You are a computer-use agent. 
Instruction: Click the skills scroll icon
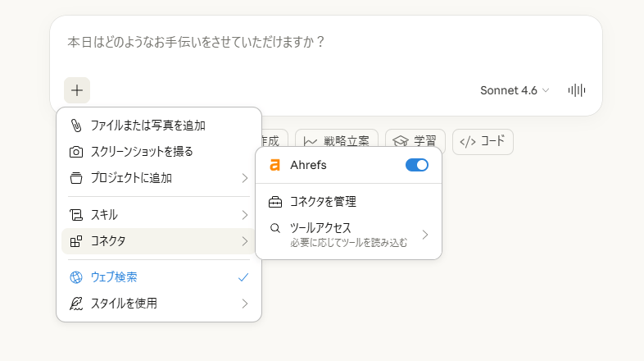76,215
